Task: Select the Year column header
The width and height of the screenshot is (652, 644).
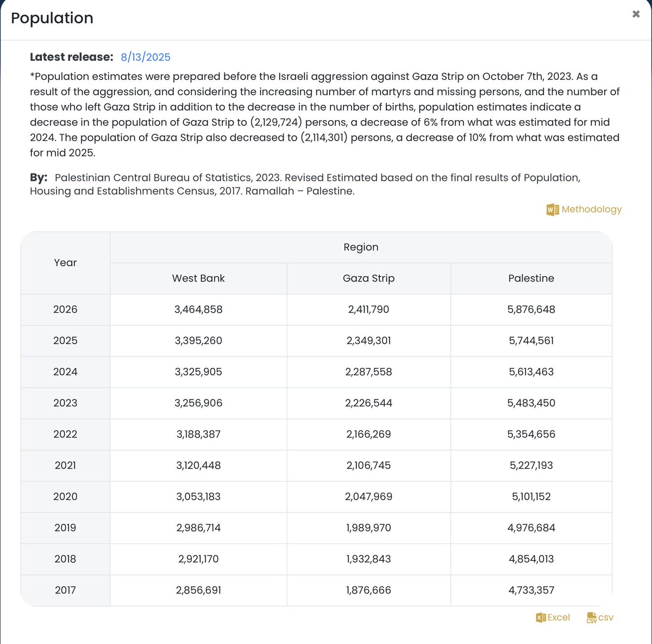Action: pyautogui.click(x=65, y=262)
